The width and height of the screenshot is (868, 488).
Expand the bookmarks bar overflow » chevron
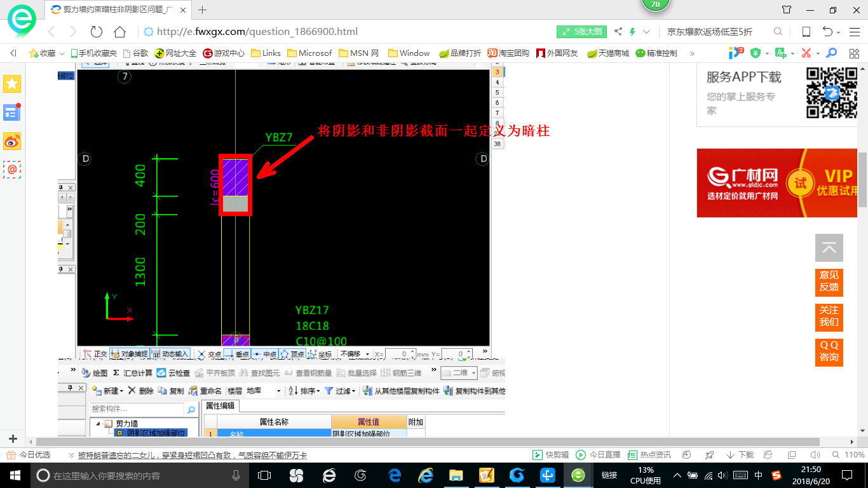(692, 53)
